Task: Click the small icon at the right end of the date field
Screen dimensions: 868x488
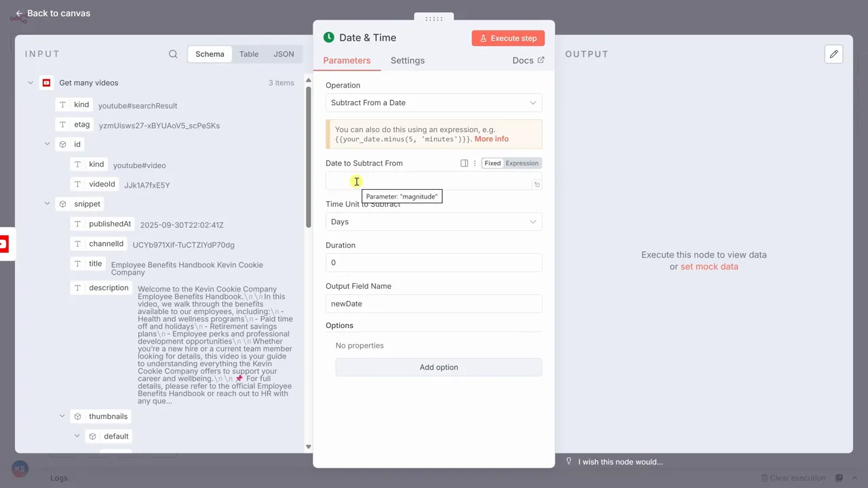Action: [x=537, y=184]
